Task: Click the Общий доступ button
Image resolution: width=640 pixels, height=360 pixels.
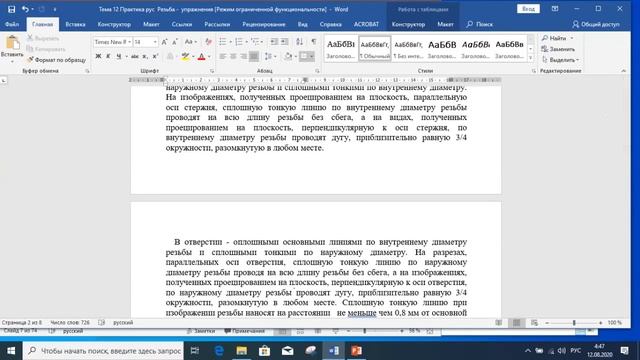Action: click(596, 24)
